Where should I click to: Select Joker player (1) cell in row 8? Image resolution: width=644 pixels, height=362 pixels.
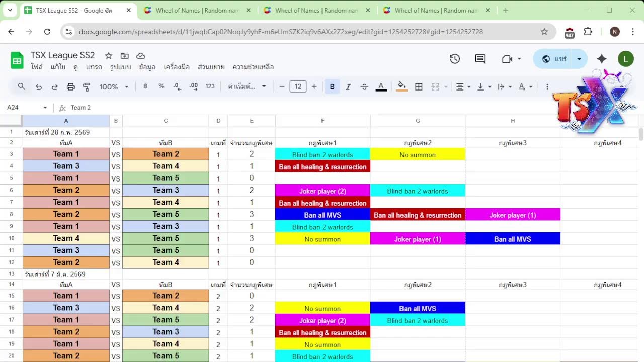(513, 215)
